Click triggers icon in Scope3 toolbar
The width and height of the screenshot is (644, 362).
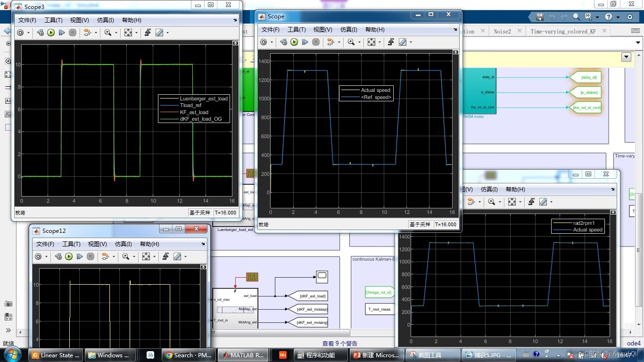point(148,33)
